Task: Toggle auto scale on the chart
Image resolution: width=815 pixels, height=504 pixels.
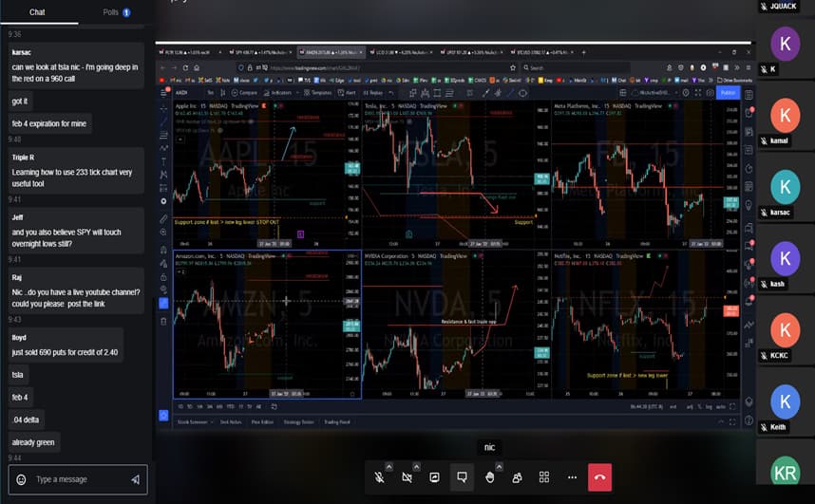Action: (x=720, y=406)
